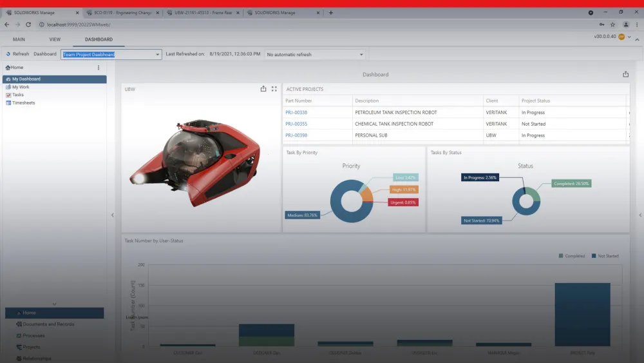Click the My Work icon in tree
The image size is (644, 363).
[8, 87]
